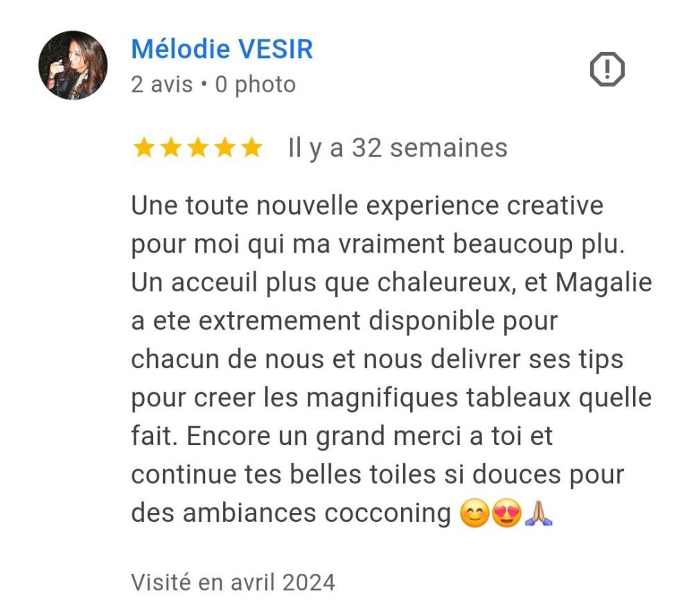Click the "Visité en avril 2024" label
692x616 pixels.
pyautogui.click(x=233, y=583)
